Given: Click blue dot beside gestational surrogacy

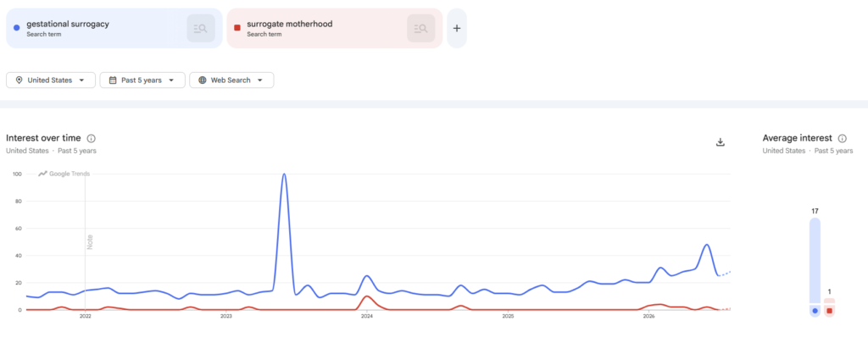Looking at the screenshot, I should click(x=17, y=28).
